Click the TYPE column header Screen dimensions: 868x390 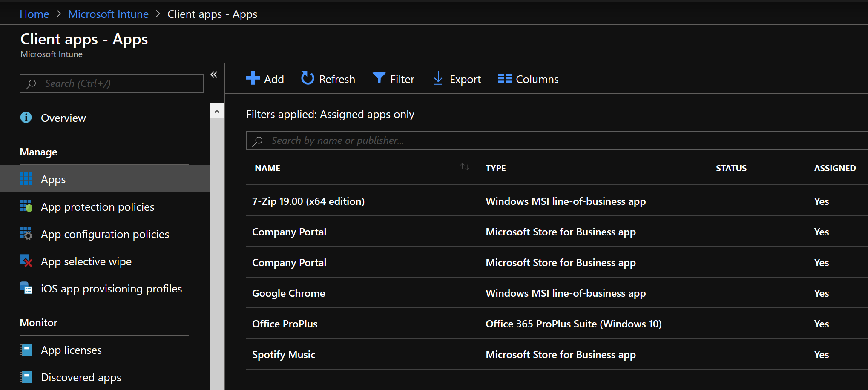[x=496, y=168]
